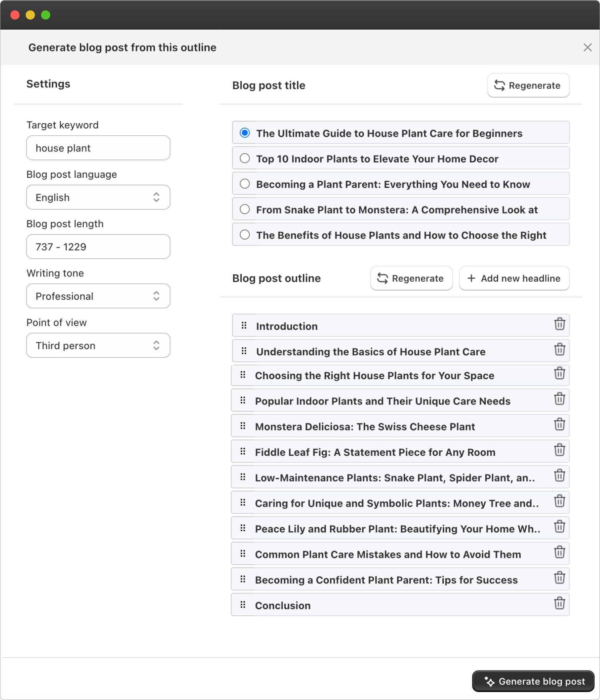Select From Snake Plant to Monstera title
The image size is (600, 700).
[x=245, y=209]
